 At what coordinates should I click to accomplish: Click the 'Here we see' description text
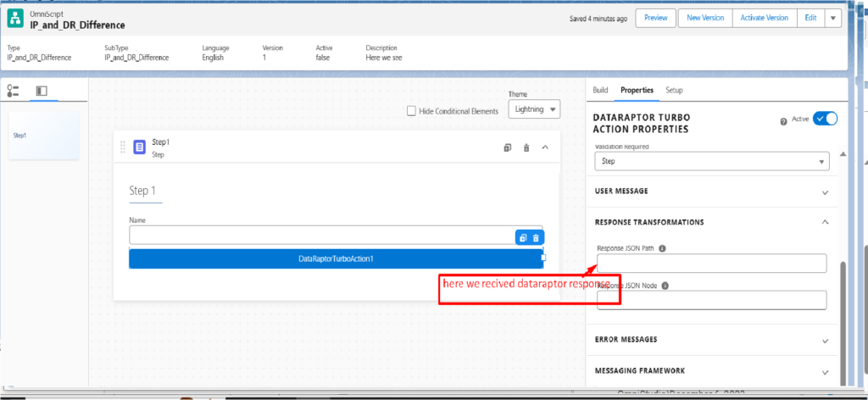tap(384, 57)
